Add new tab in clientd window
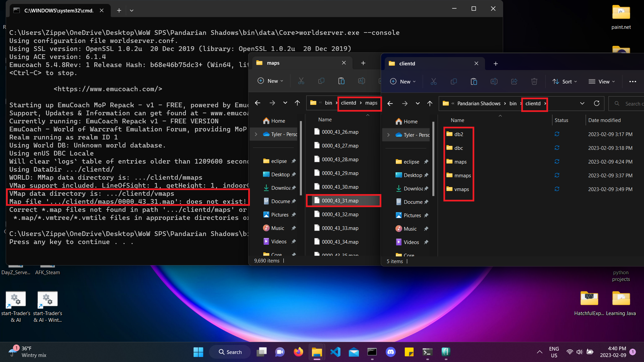The width and height of the screenshot is (644, 362). (496, 63)
